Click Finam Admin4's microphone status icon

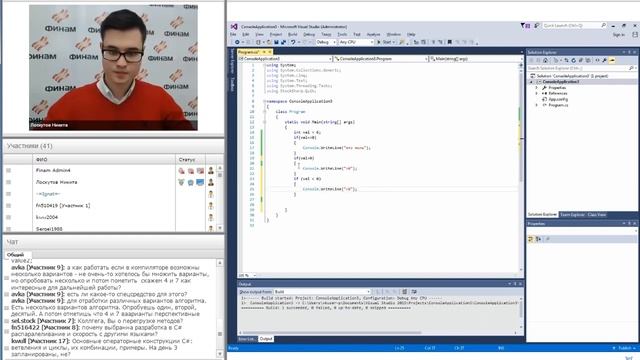point(181,171)
